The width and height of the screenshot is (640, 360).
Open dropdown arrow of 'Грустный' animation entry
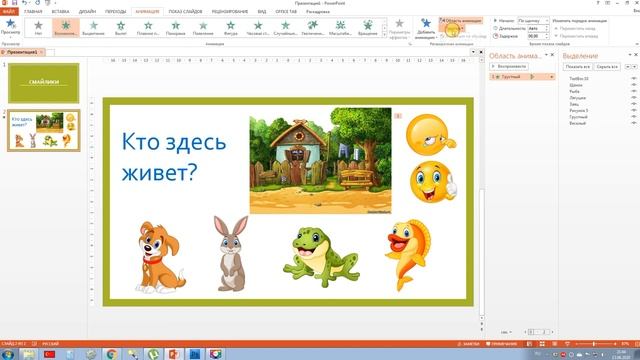tap(551, 77)
